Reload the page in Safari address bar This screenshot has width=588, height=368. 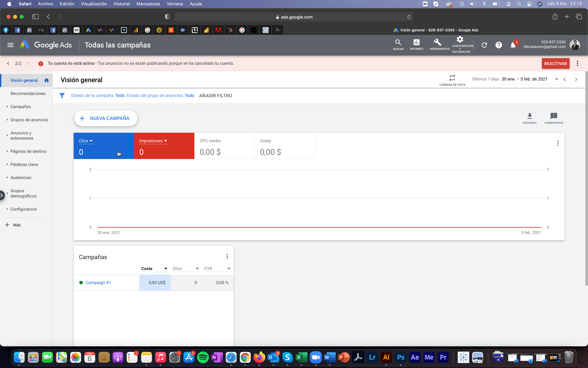[409, 17]
